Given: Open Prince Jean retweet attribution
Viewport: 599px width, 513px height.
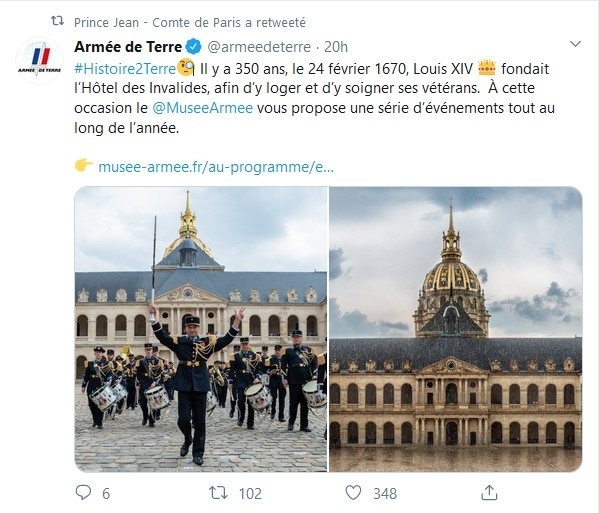Looking at the screenshot, I should click(190, 23).
